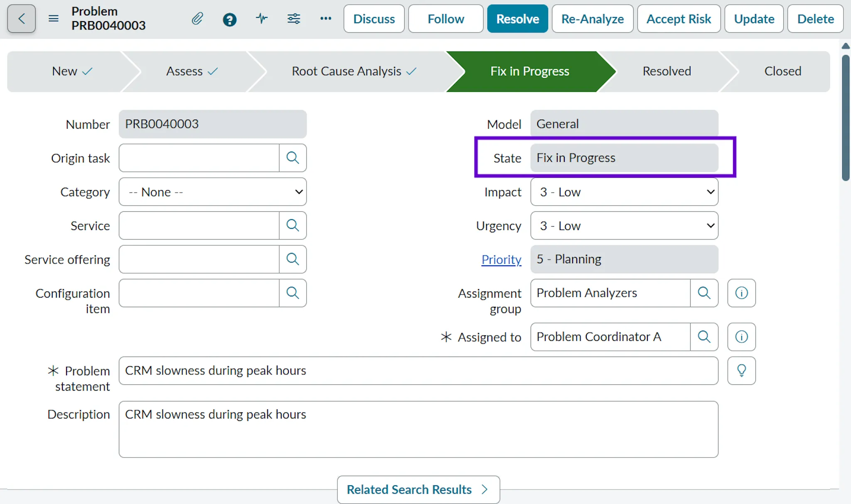Click the blue Resolve button

[517, 19]
